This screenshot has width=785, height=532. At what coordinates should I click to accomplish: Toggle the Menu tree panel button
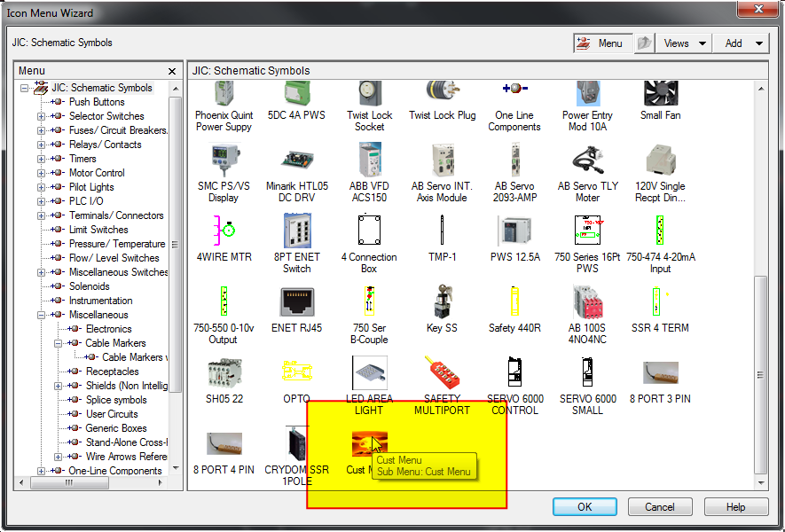(603, 43)
